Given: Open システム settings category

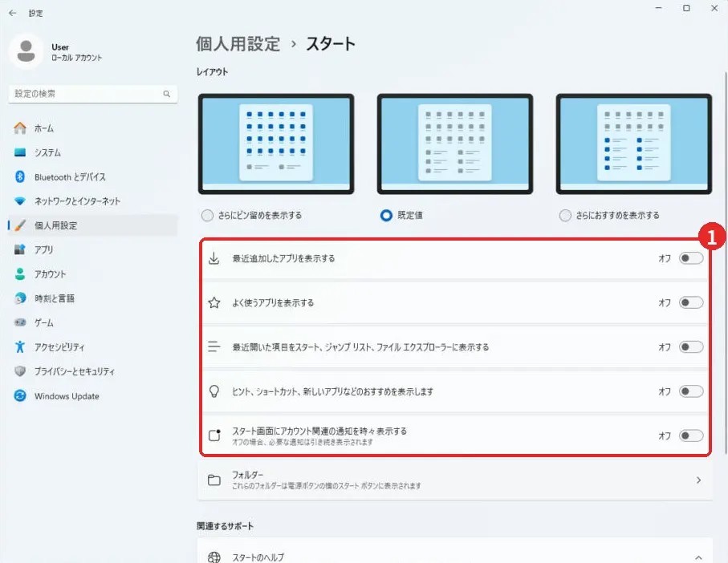Looking at the screenshot, I should pyautogui.click(x=93, y=152).
